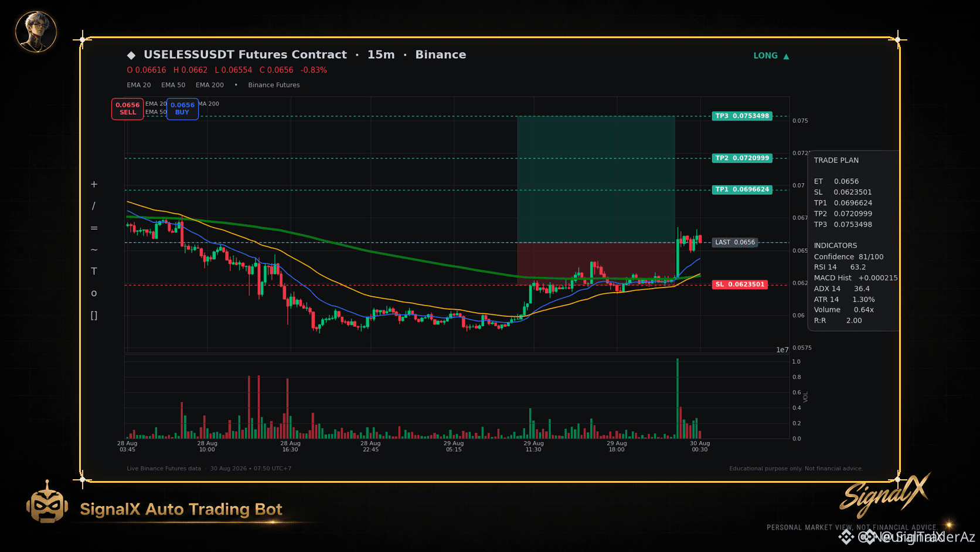Image resolution: width=980 pixels, height=552 pixels.
Task: Click the open value O 0.06616
Action: (147, 70)
